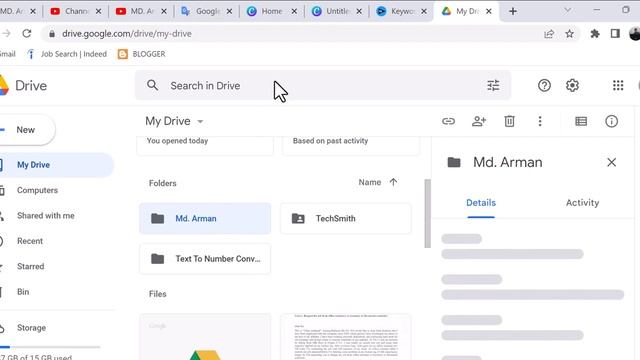Viewport: 640px width, 360px height.
Task: Click the Files section label
Action: pos(158,294)
